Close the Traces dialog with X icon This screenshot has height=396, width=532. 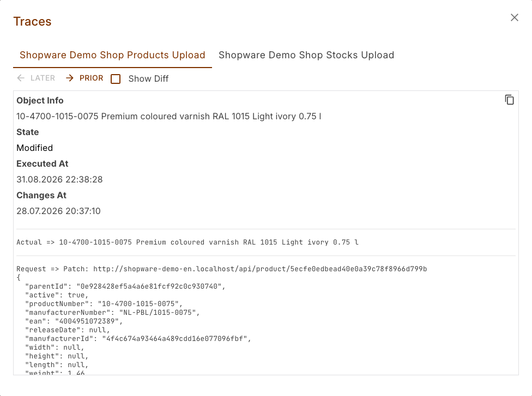point(515,17)
